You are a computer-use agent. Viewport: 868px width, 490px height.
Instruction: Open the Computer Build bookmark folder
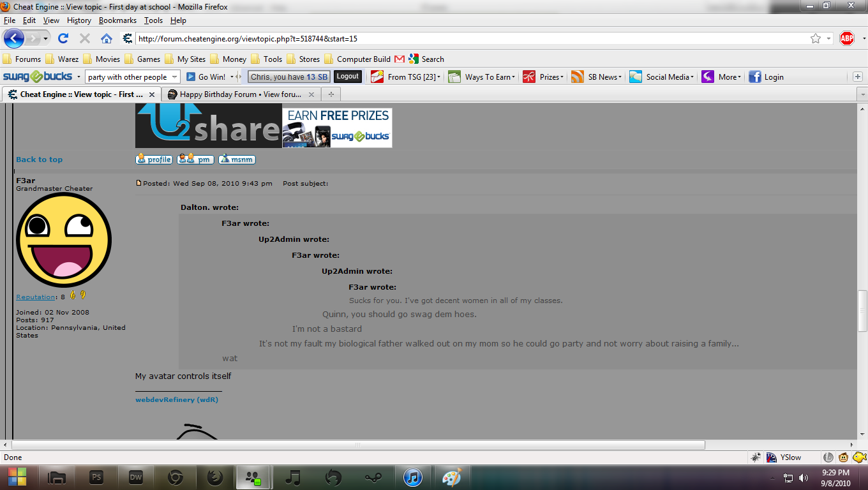coord(357,59)
